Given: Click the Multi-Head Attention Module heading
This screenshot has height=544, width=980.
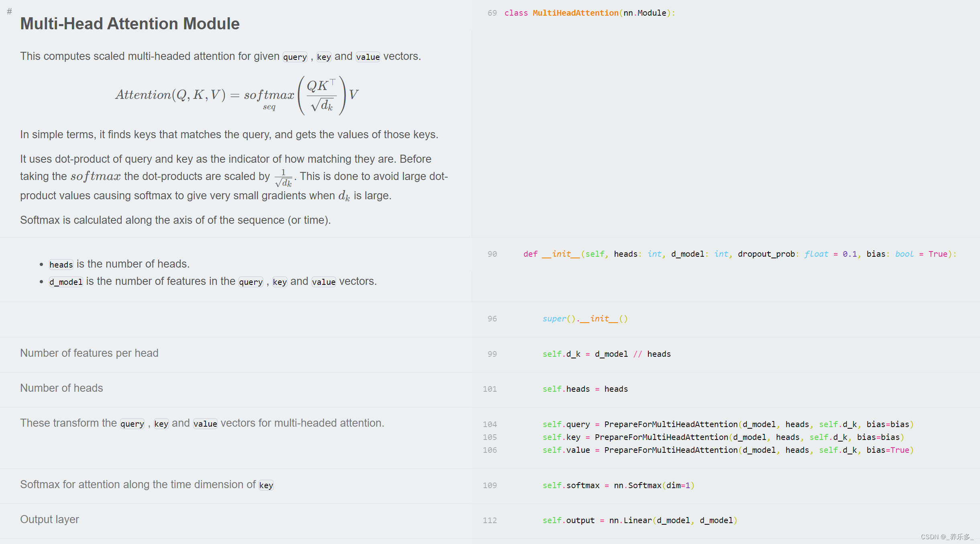Looking at the screenshot, I should (x=130, y=24).
